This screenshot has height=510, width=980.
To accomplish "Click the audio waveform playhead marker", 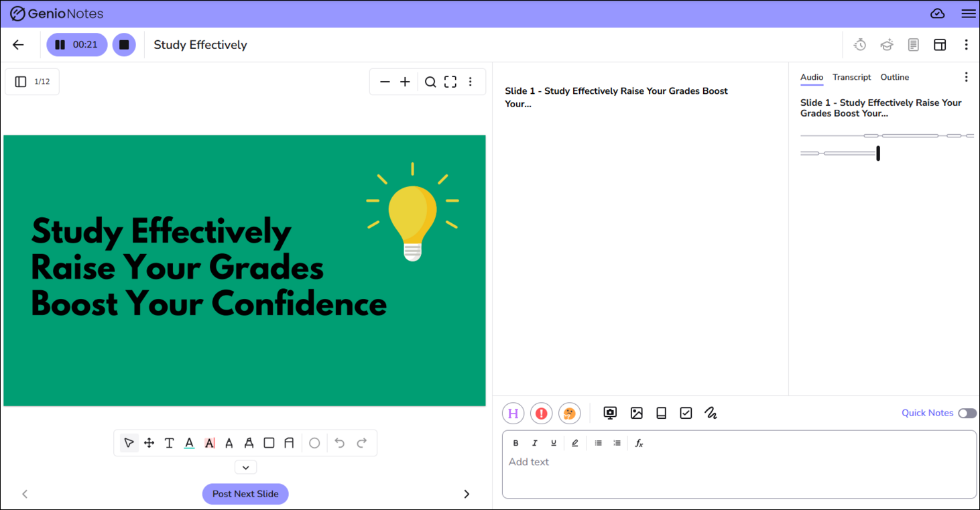I will tap(878, 153).
